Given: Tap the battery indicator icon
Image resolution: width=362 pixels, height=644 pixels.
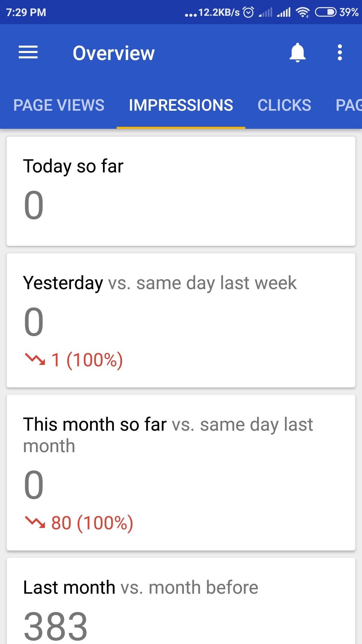Looking at the screenshot, I should click(x=325, y=12).
